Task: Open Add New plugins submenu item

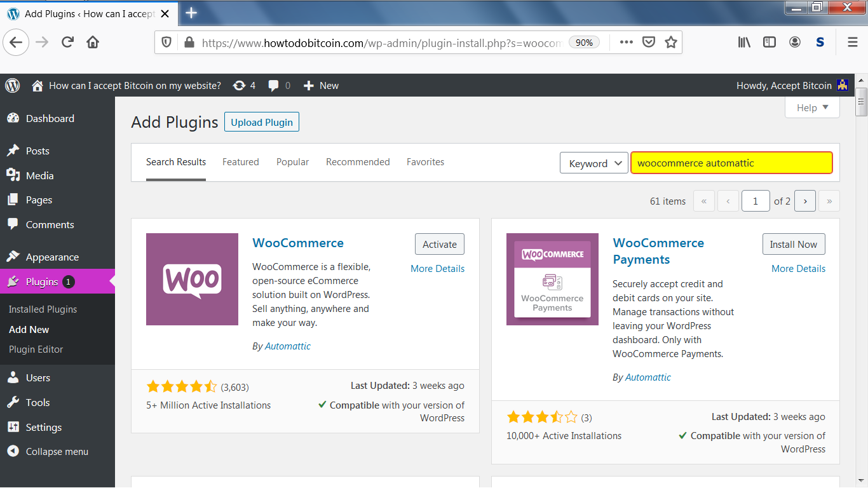Action: (29, 330)
